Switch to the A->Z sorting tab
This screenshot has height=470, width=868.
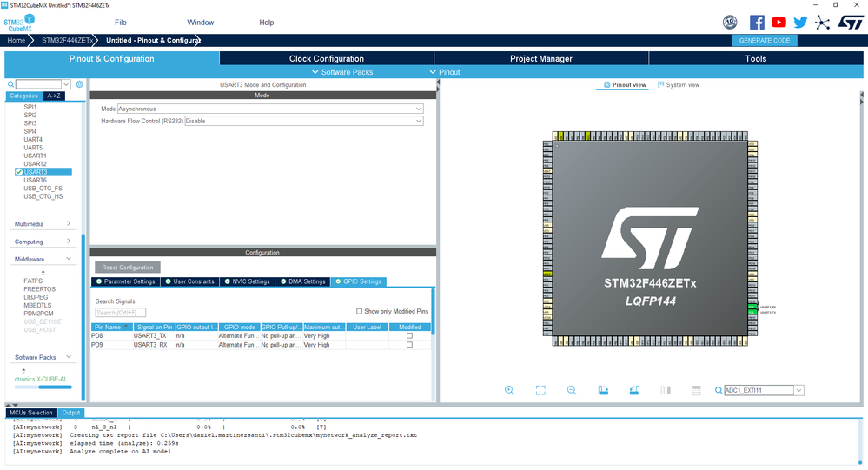point(54,96)
